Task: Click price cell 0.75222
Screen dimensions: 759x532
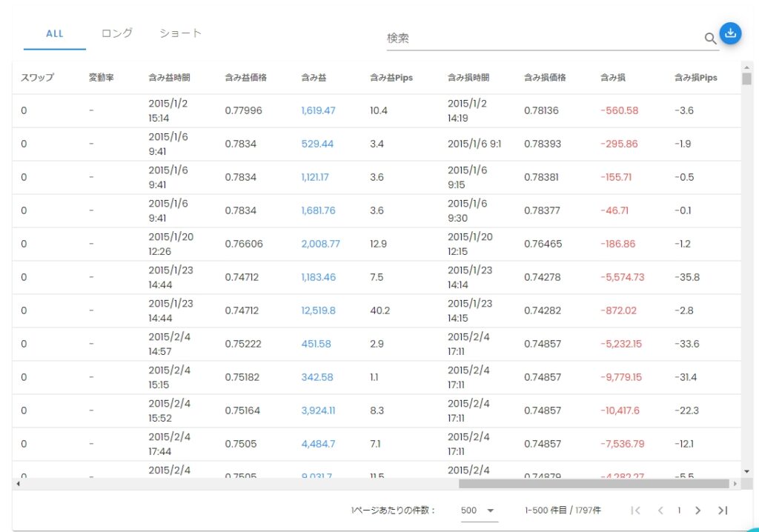Action: tap(243, 345)
